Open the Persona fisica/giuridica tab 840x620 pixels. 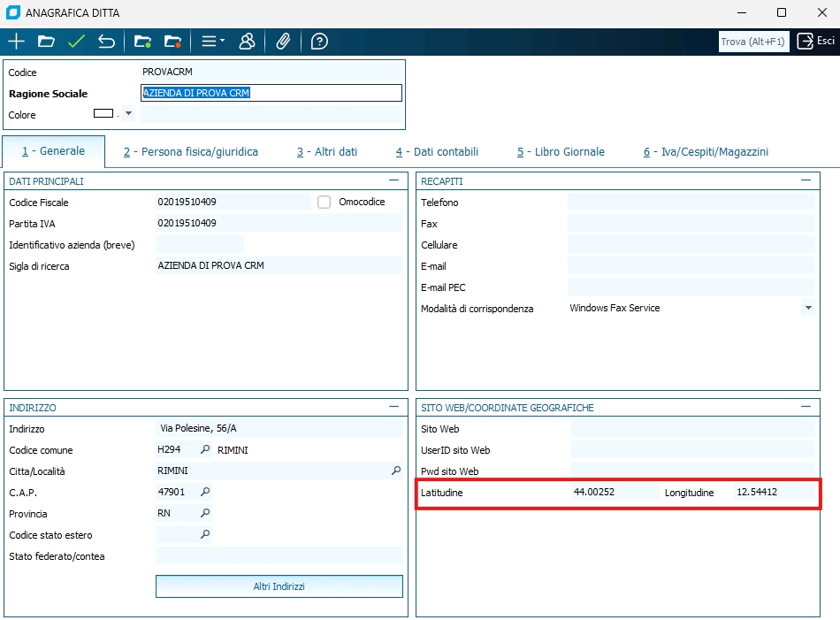(x=191, y=152)
